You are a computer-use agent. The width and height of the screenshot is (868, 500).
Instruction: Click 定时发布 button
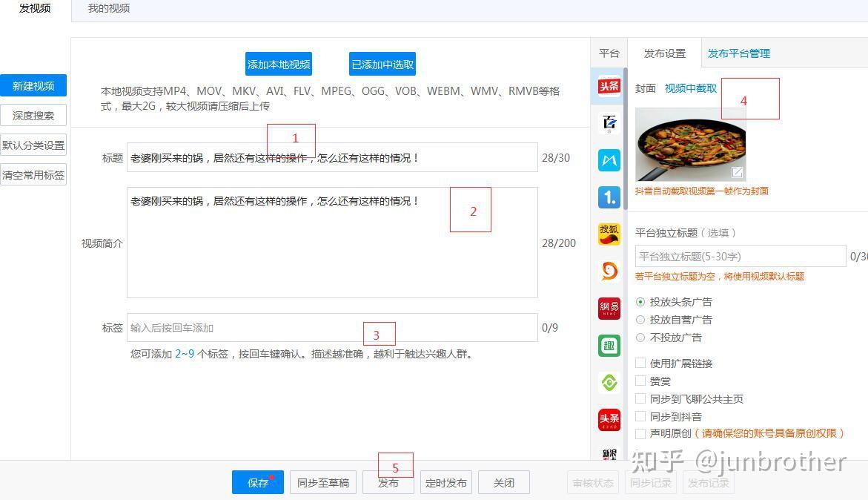click(445, 482)
